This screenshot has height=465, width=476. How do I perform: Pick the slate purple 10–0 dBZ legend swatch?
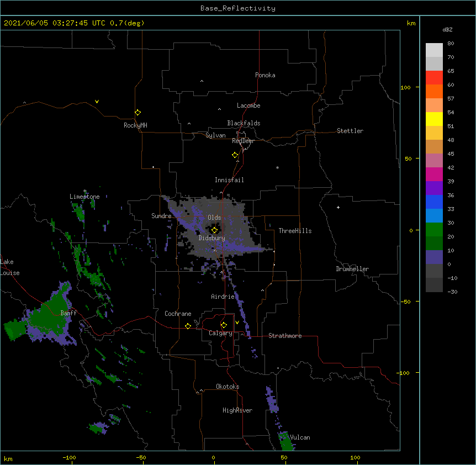(x=434, y=257)
